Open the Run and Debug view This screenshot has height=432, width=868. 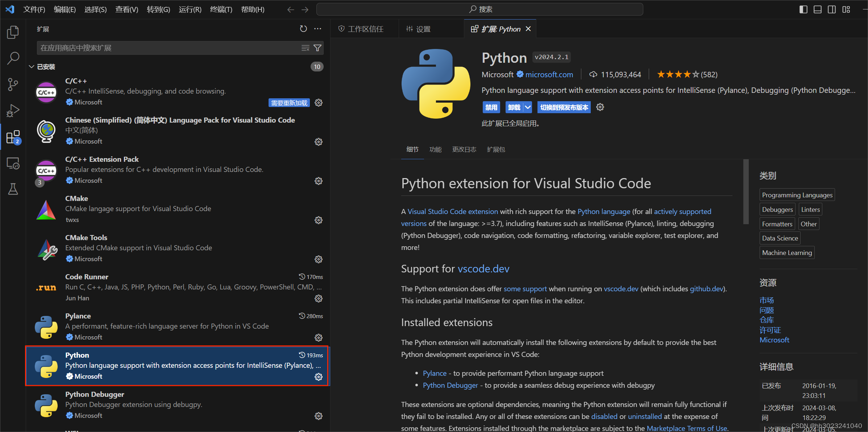[13, 110]
